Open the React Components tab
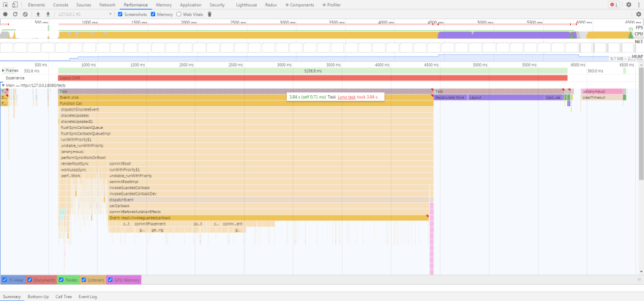The width and height of the screenshot is (644, 301). point(300,5)
